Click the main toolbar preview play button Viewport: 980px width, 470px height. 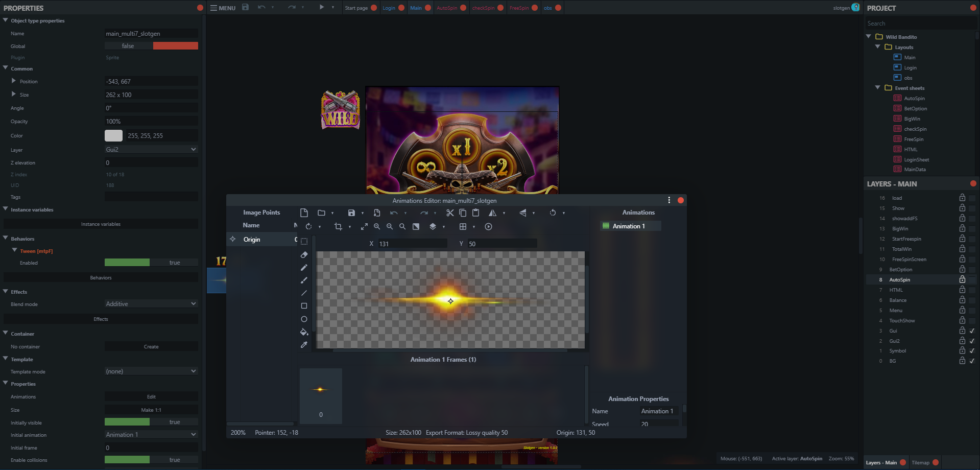click(x=322, y=7)
